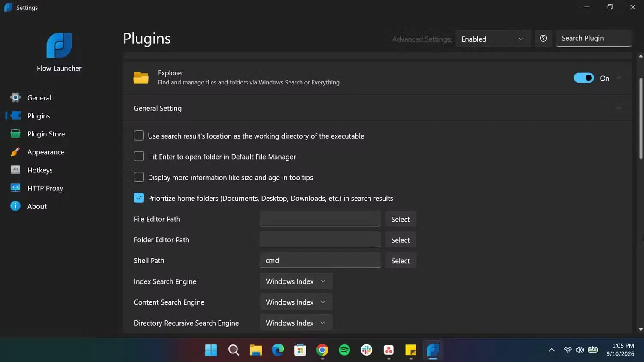Collapse the General Setting section
Image resolution: width=644 pixels, height=362 pixels.
pos(618,108)
